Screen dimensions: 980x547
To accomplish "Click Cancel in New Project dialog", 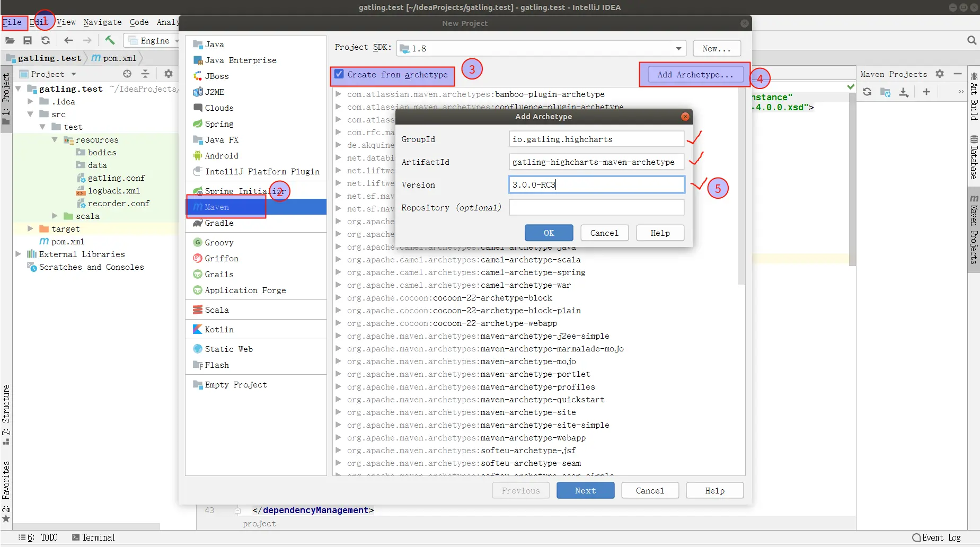I will coord(650,491).
